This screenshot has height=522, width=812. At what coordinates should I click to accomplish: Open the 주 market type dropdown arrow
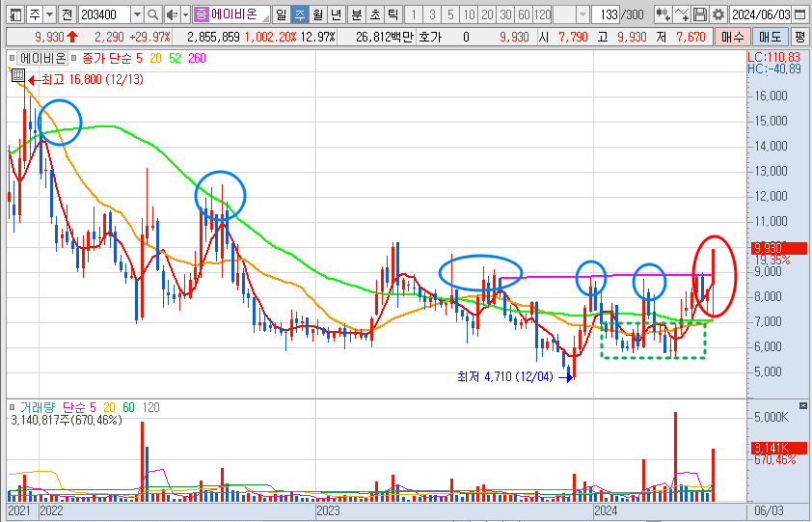pyautogui.click(x=50, y=14)
